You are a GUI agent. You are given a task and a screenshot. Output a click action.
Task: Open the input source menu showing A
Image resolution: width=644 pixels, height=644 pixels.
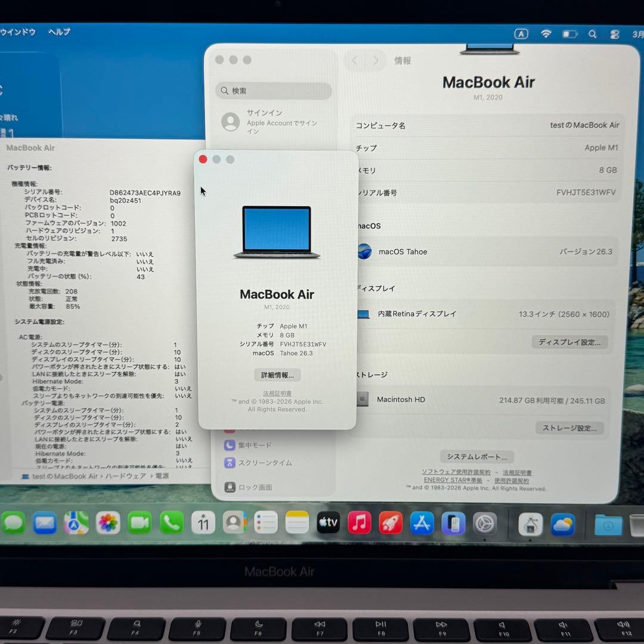(521, 34)
